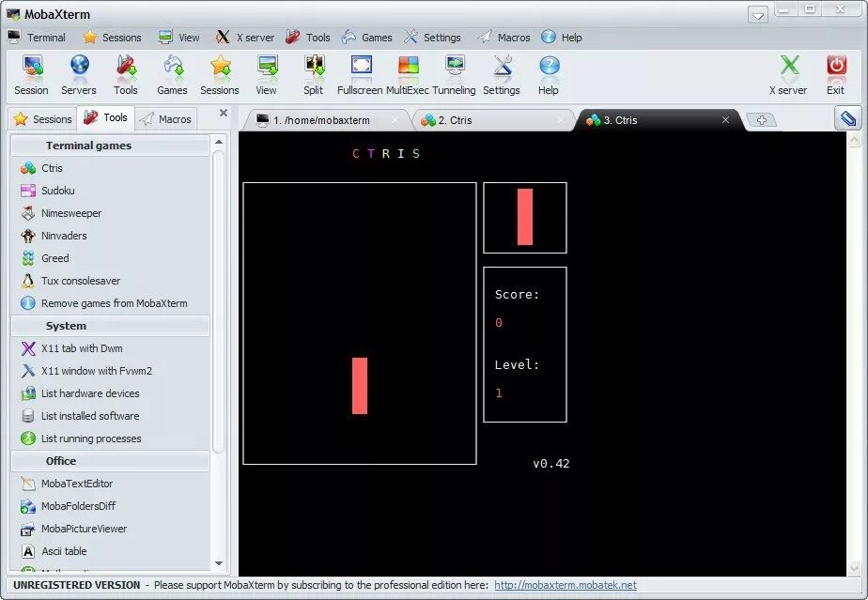Collapse the Office section header

click(x=110, y=461)
